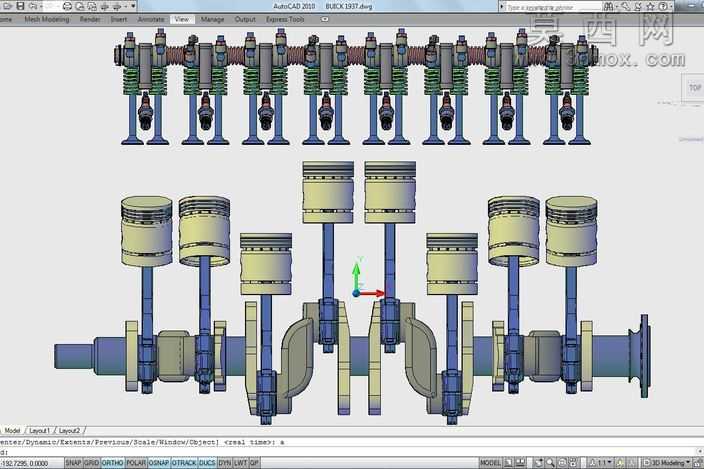704x469 pixels.
Task: Select the Zoom magnifier icon in status bar
Action: point(550,463)
